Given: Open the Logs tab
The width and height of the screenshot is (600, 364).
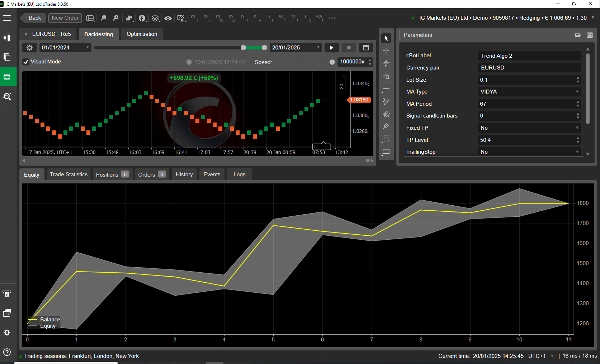Looking at the screenshot, I should (x=240, y=174).
